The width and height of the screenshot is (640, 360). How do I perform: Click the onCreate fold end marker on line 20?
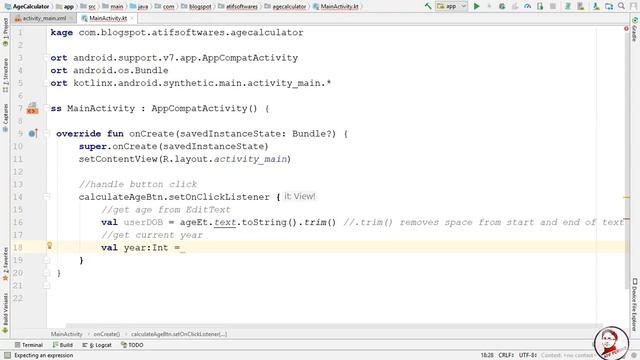click(x=47, y=273)
